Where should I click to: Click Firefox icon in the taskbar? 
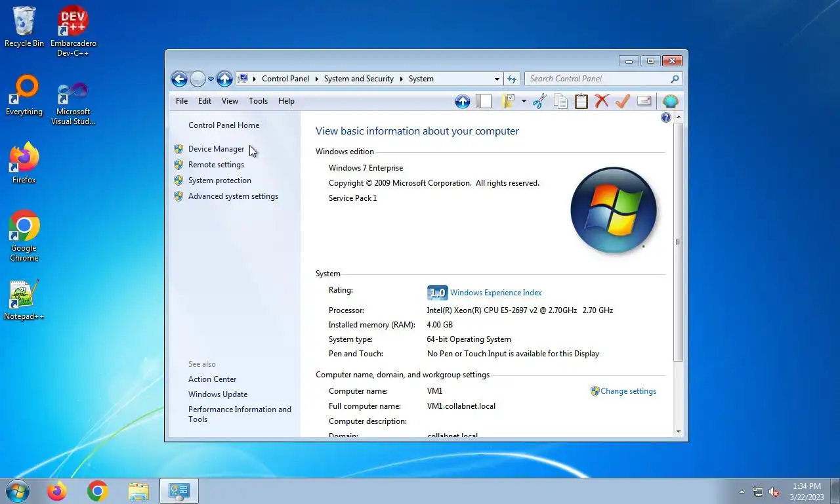57,491
